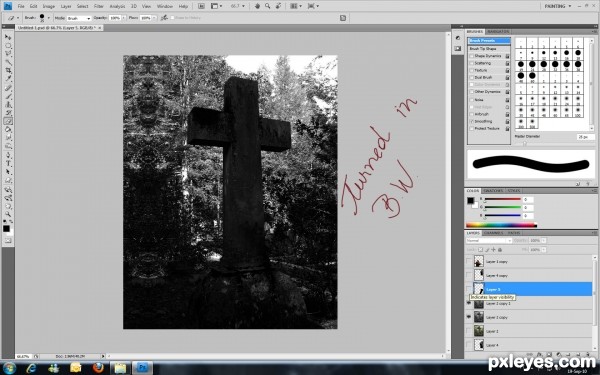The height and width of the screenshot is (375, 600).
Task: Enable Protect Texture checkbox
Action: [471, 129]
